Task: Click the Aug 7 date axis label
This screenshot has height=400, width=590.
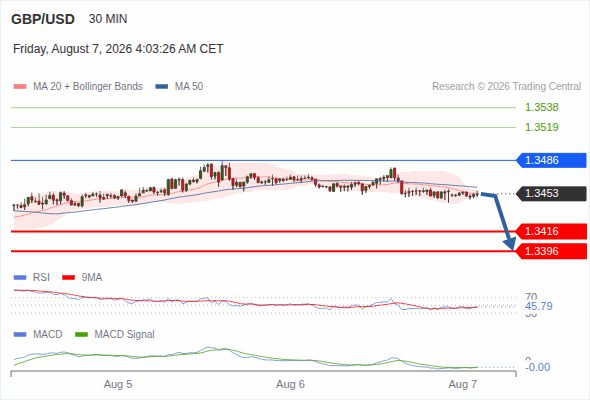Action: click(x=462, y=384)
